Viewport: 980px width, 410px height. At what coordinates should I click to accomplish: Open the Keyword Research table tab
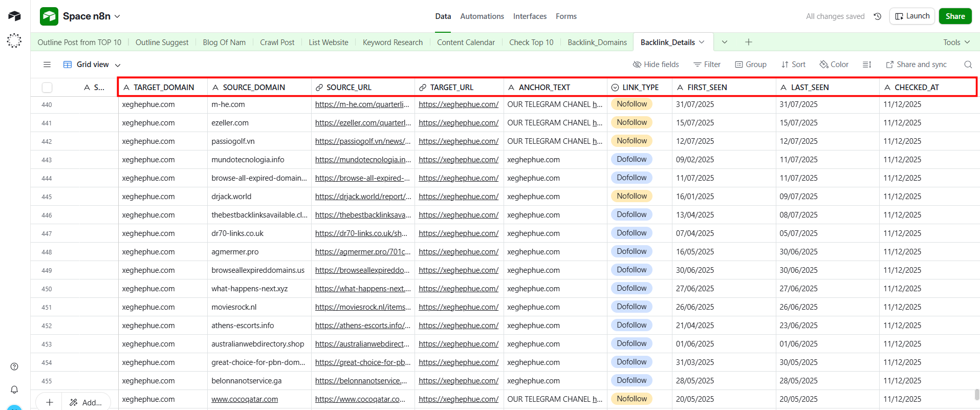[393, 42]
